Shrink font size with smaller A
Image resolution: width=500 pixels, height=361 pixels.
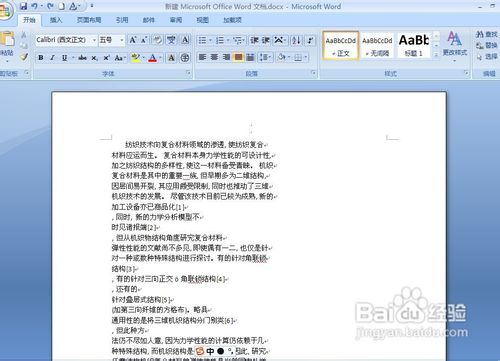[x=144, y=40]
